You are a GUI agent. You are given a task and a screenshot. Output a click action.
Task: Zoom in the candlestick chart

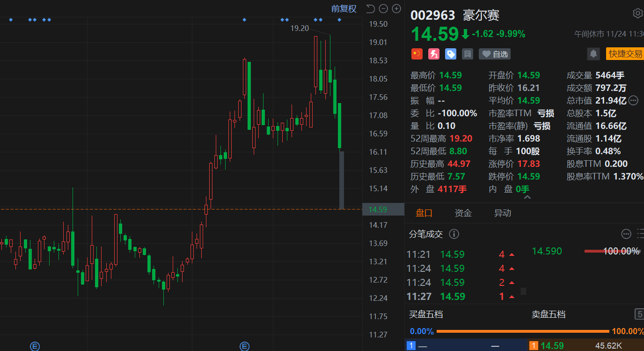tap(396, 8)
